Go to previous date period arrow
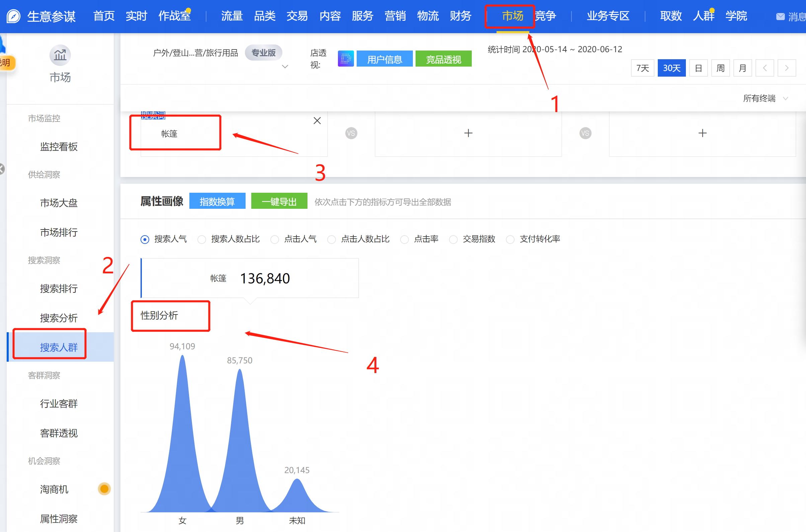The height and width of the screenshot is (532, 806). 765,68
